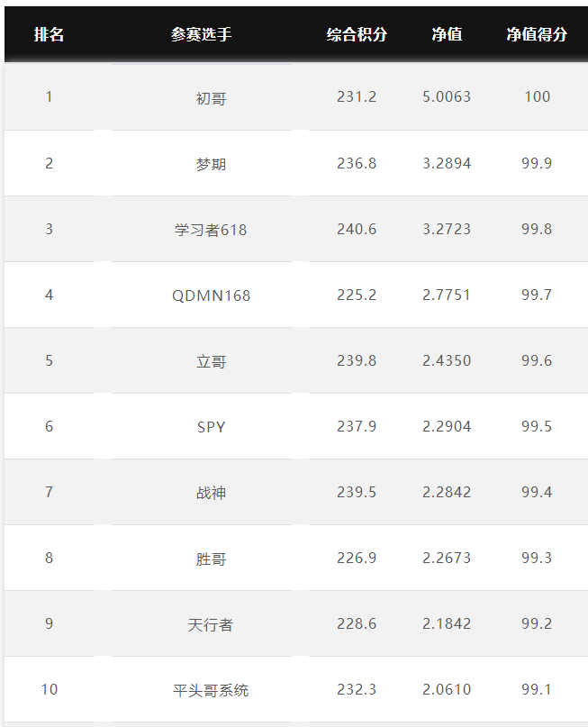Image resolution: width=588 pixels, height=727 pixels.
Task: Select the net value 2.0610 cell
Action: coord(447,689)
